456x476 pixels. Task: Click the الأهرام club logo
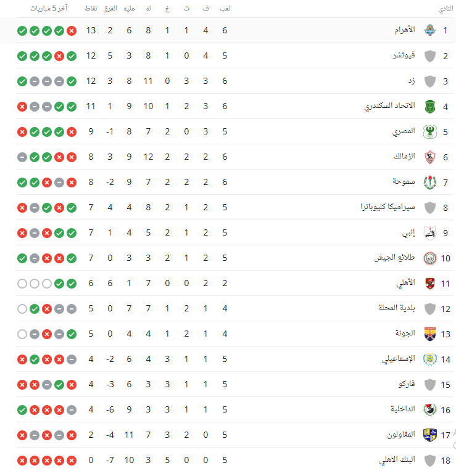[x=429, y=30]
